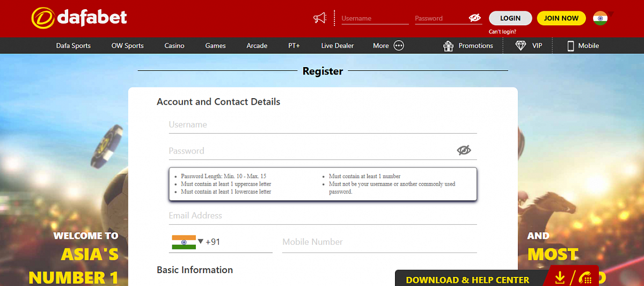Open the Dafa Sports menu

click(x=74, y=46)
